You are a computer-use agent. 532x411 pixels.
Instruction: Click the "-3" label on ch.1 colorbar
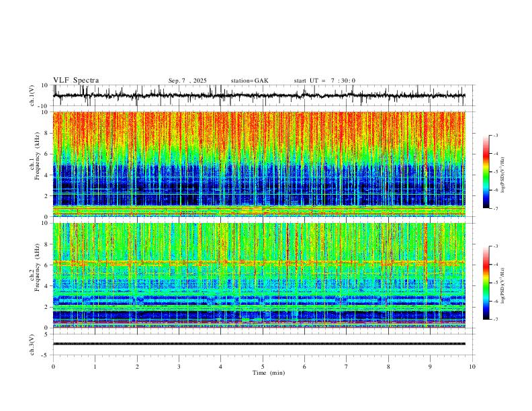click(x=496, y=135)
